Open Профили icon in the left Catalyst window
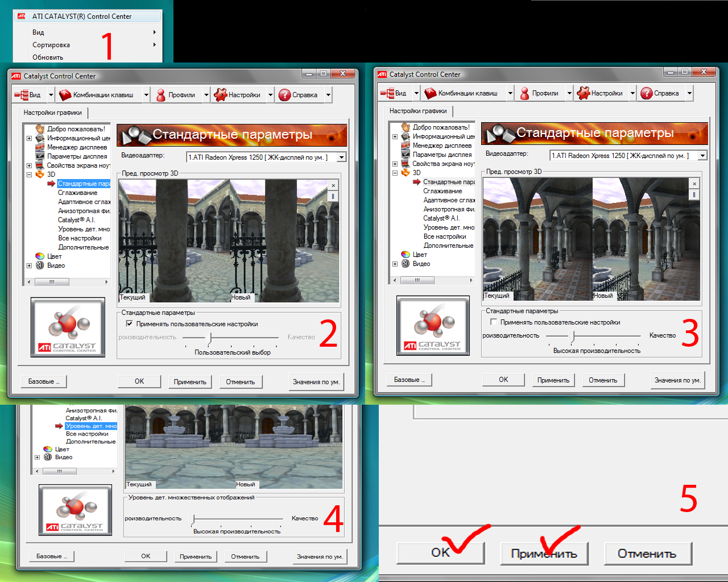The height and width of the screenshot is (582, 728). (161, 95)
